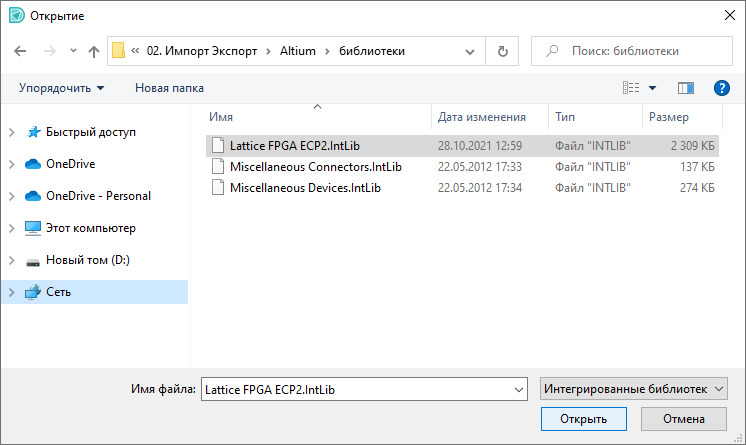
Task: Select the Сеть network item
Action: 58,292
